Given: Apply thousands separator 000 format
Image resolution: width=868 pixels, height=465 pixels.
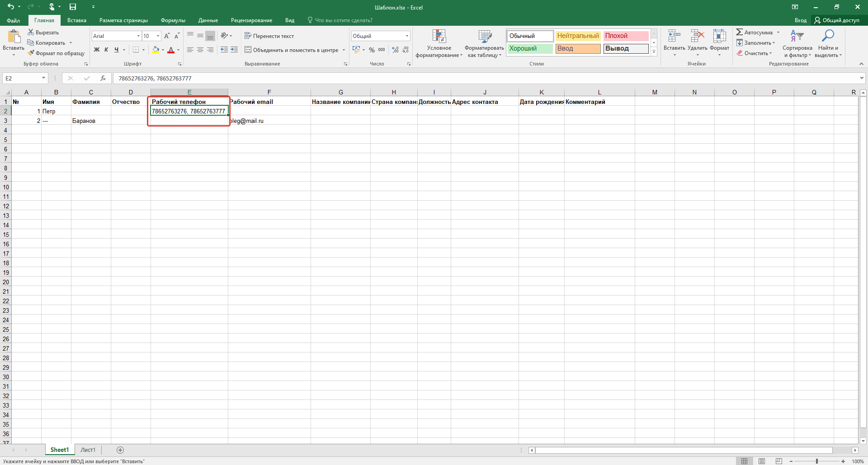Looking at the screenshot, I should point(382,50).
